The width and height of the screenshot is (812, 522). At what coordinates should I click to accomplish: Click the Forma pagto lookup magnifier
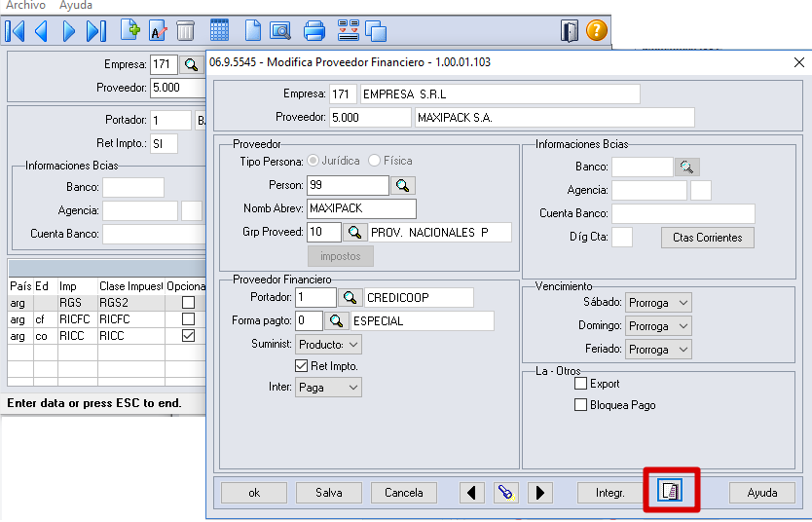coord(337,321)
